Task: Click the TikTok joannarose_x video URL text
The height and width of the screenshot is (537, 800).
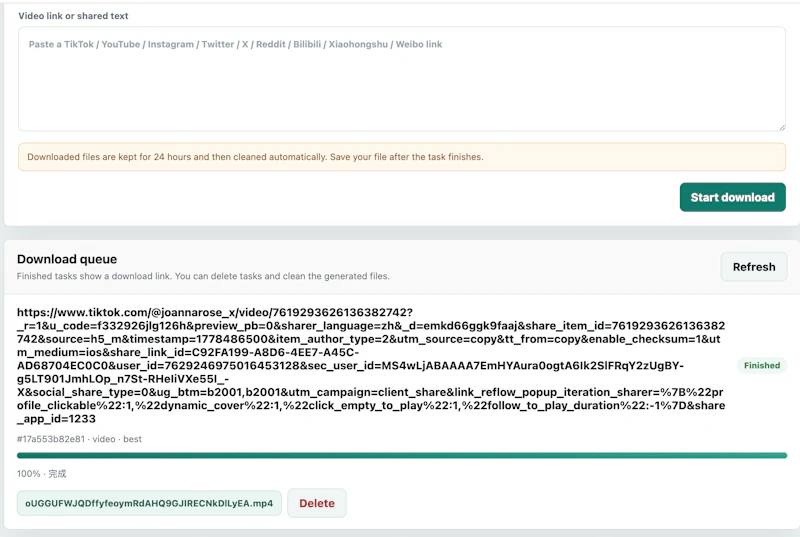Action: click(x=371, y=366)
